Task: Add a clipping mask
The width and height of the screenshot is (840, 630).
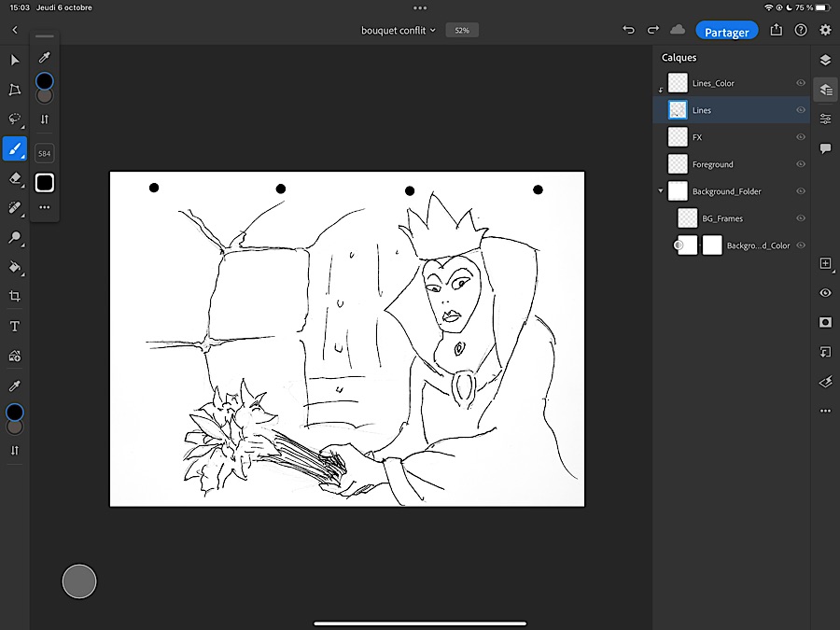Action: point(826,352)
